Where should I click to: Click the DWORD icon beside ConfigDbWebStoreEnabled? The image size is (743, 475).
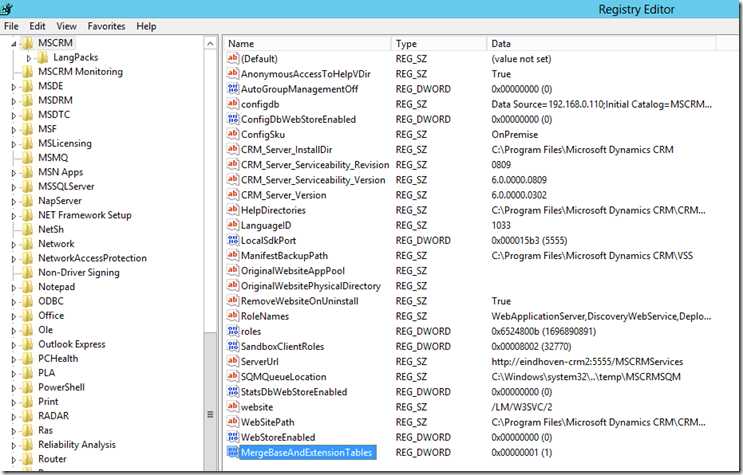point(233,119)
